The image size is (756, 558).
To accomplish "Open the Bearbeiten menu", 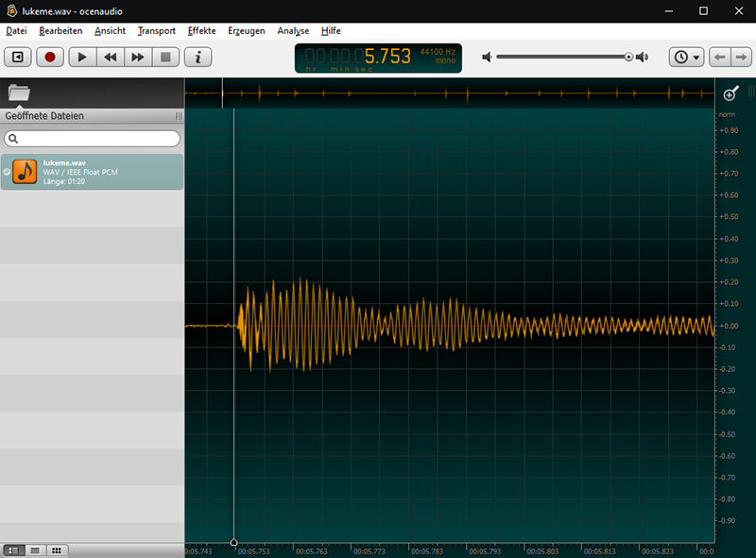I will coord(60,31).
